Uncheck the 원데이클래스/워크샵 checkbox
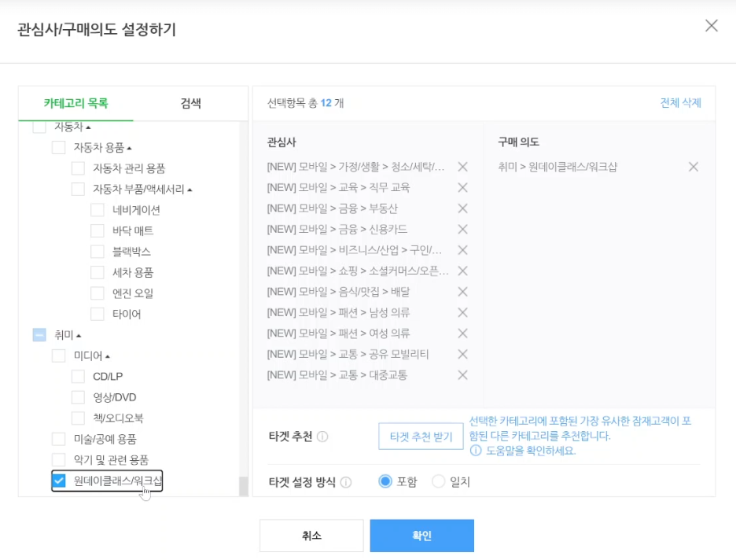 pos(59,481)
